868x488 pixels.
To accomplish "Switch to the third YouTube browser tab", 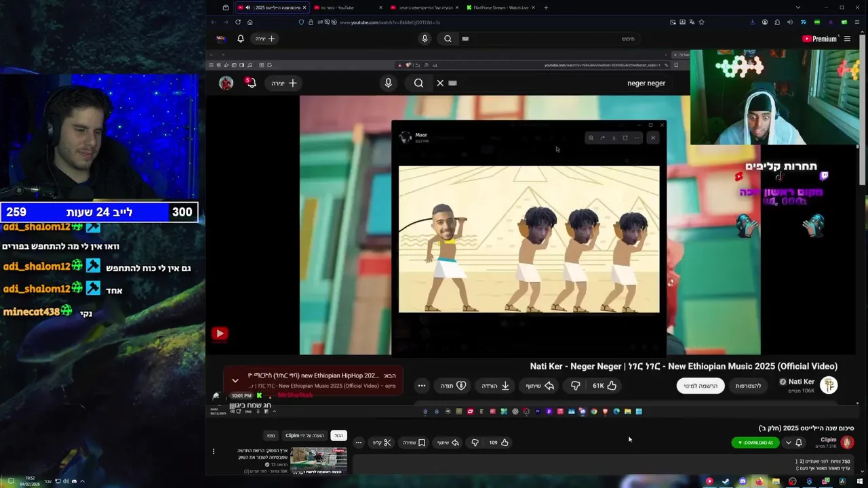I will (425, 7).
